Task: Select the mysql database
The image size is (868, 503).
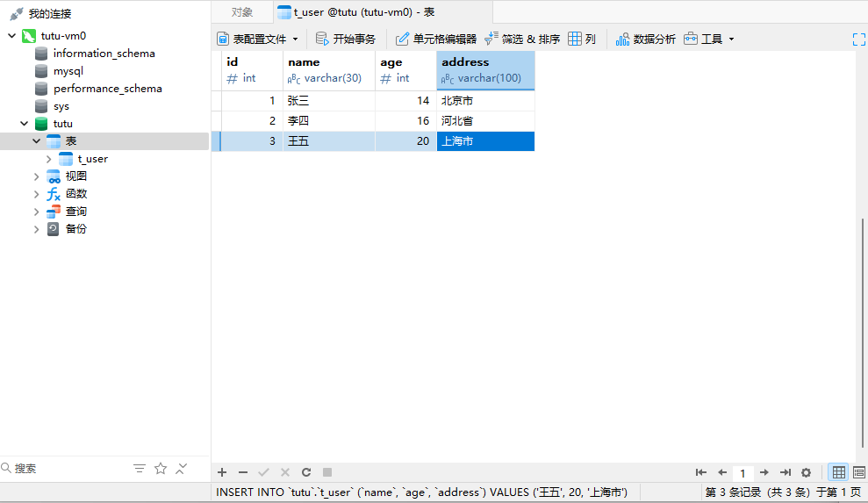Action: point(68,71)
